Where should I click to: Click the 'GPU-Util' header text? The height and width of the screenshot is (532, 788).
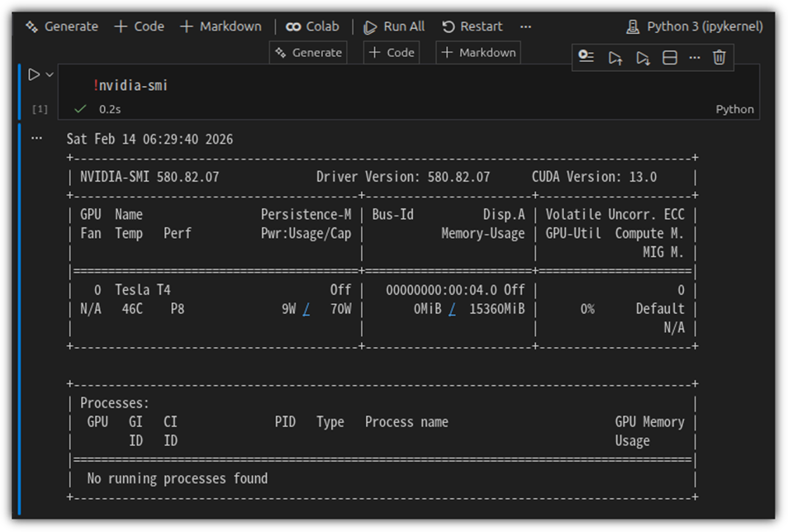click(573, 234)
